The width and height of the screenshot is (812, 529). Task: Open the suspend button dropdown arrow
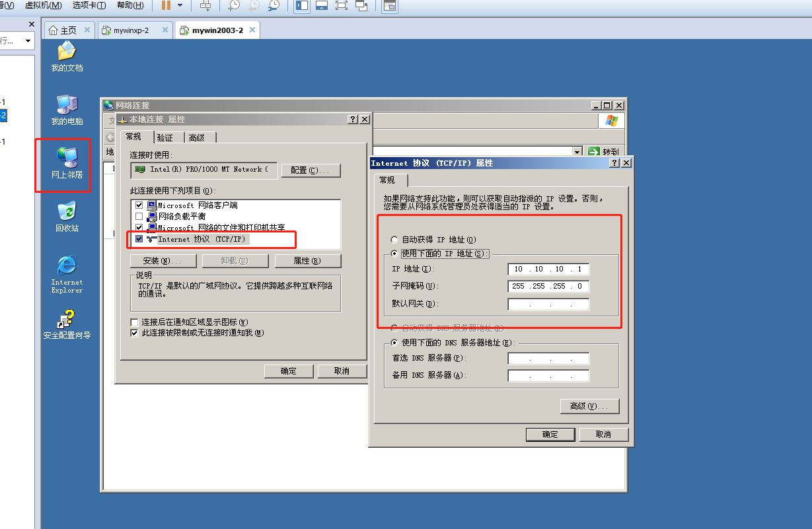pyautogui.click(x=180, y=7)
